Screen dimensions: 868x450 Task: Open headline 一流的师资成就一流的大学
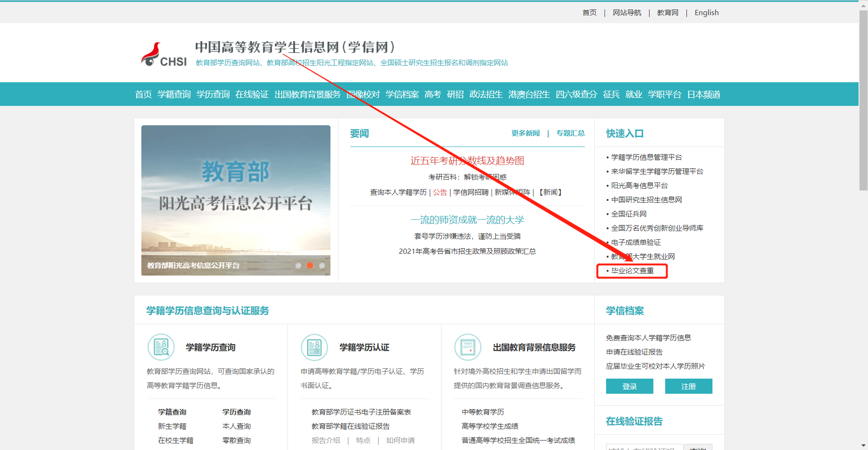click(x=467, y=220)
